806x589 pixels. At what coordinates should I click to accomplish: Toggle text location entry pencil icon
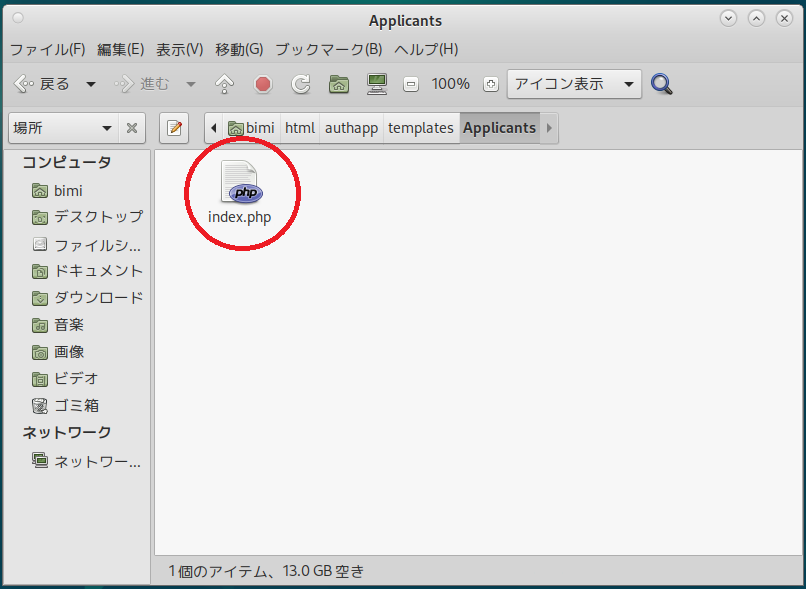click(x=174, y=128)
